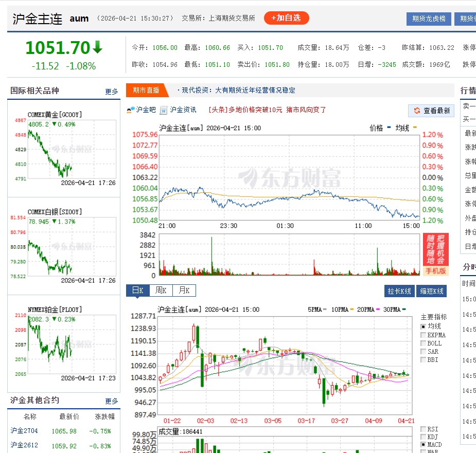Screen dimensions: 476x453
Task: Enable the BOLL indicator checkbox
Action: coord(424,343)
